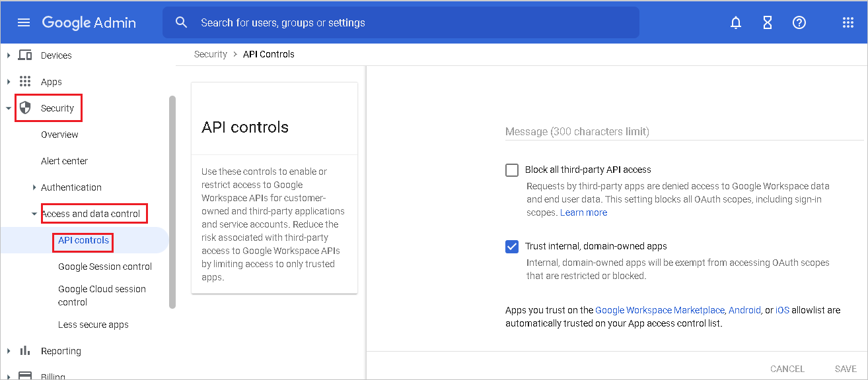
Task: Click the Reporting bar chart icon
Action: click(25, 350)
